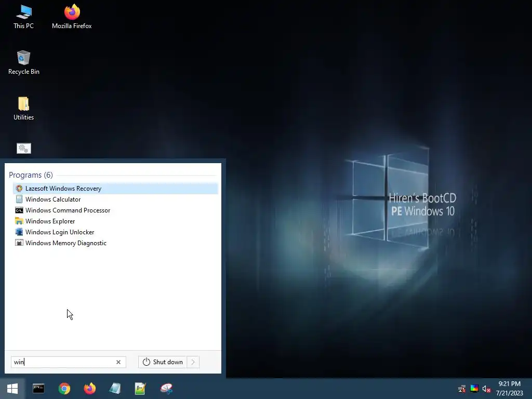Launch Firefox from the taskbar
This screenshot has height=399, width=532.
point(89,389)
